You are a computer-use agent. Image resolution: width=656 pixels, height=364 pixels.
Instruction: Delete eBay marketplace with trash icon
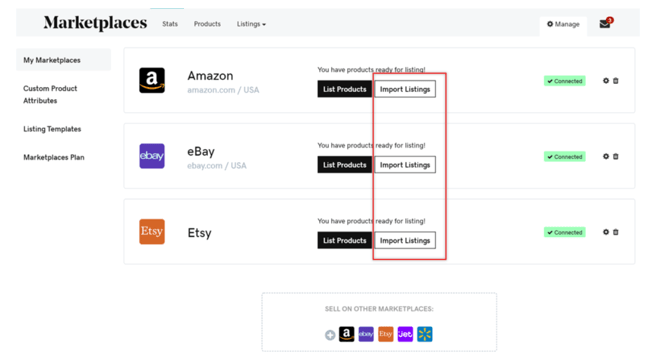click(x=616, y=156)
